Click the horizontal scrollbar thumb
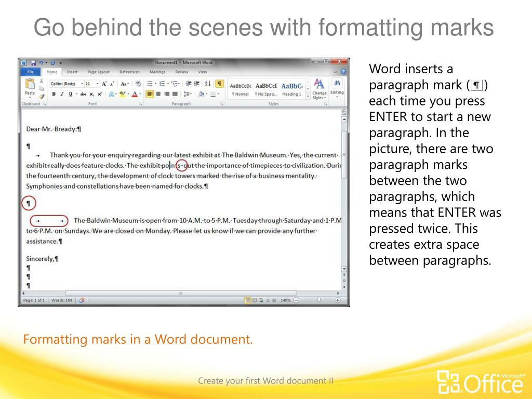The height and width of the screenshot is (399, 532). click(x=181, y=293)
